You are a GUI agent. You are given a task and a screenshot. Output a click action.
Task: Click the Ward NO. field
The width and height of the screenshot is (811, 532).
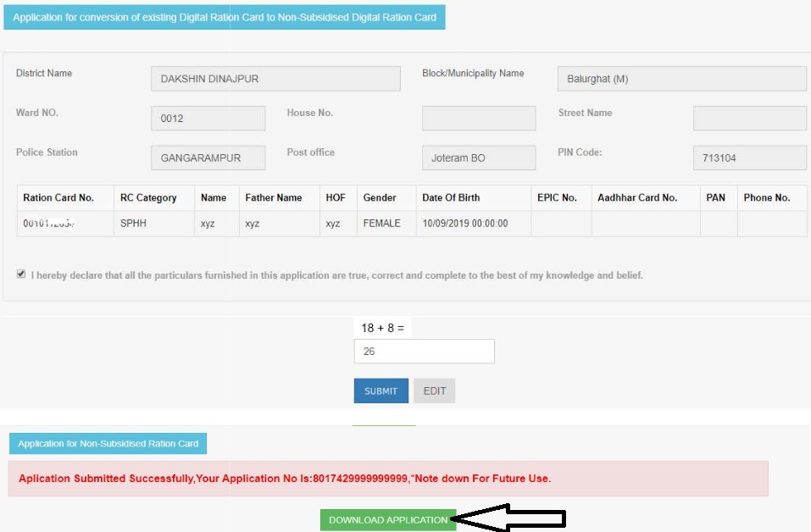tap(208, 119)
